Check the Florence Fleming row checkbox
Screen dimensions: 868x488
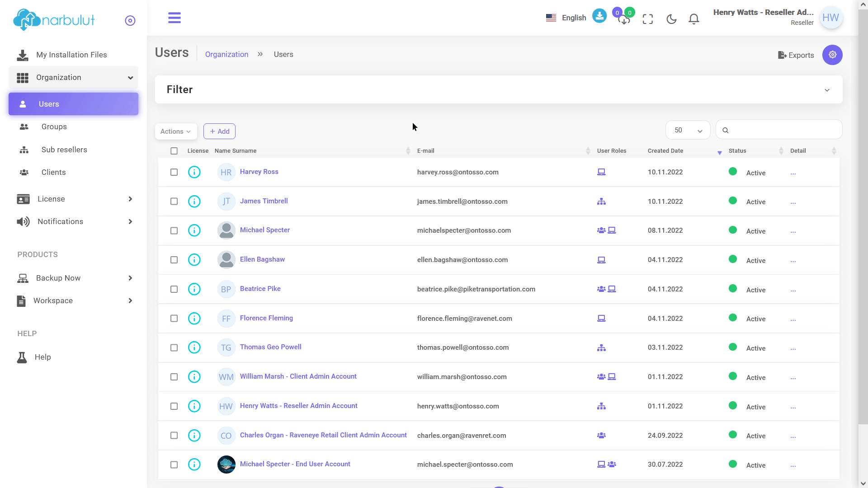[174, 319]
